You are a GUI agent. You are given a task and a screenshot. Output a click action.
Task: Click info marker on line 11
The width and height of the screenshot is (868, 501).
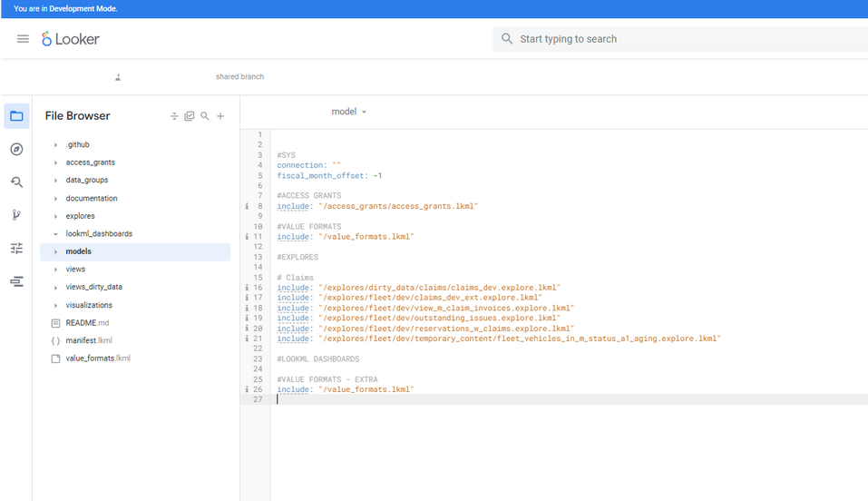pos(247,237)
